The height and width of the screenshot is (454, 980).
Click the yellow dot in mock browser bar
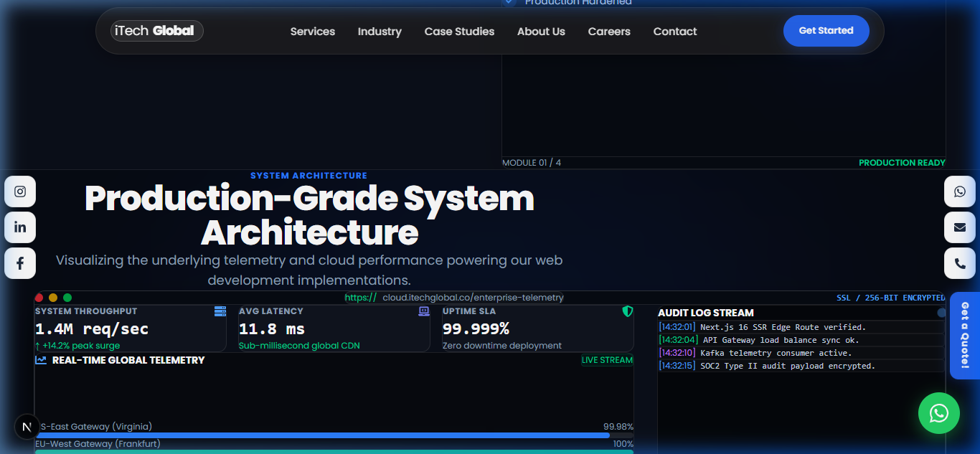tap(53, 298)
